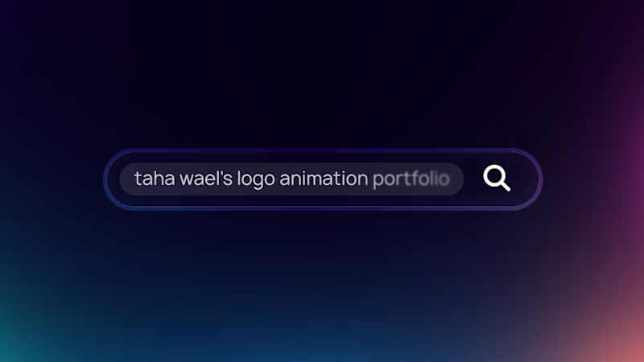Click the handle of the magnifier icon

coord(506,186)
